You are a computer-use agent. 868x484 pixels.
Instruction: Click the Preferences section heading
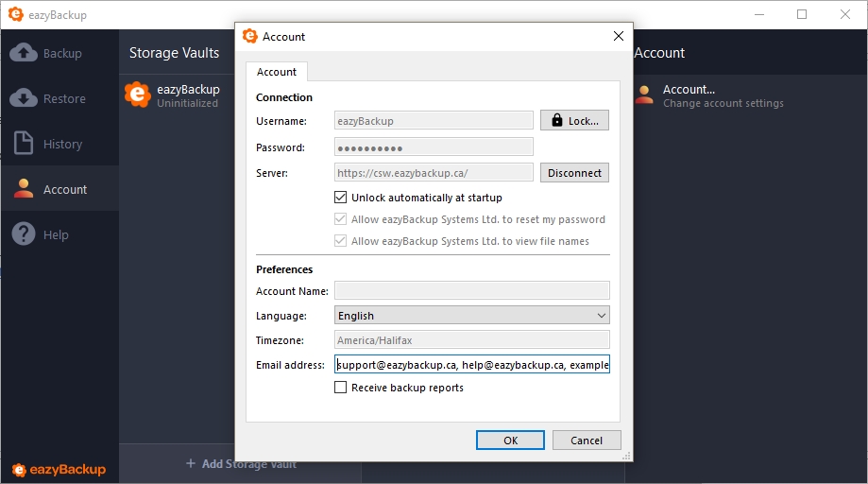tap(284, 269)
